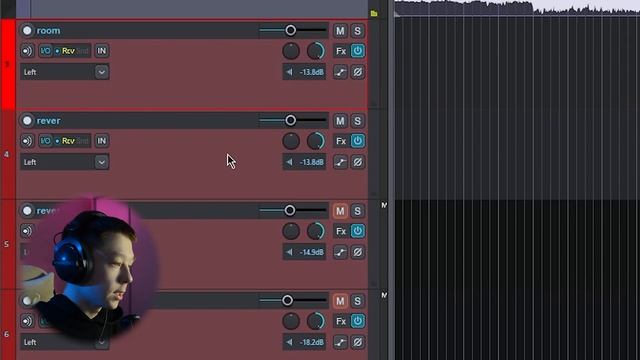Unmute track 5 with M button

click(x=340, y=211)
